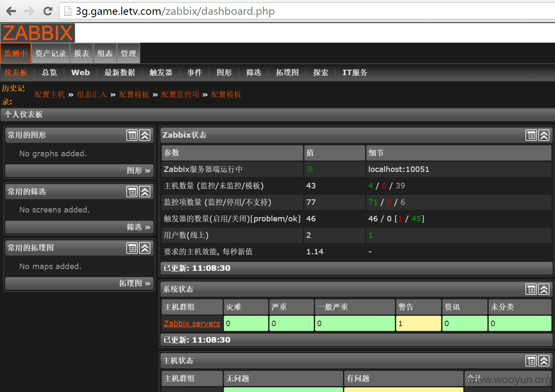Open the 拓墣图 submenu item

coord(287,73)
